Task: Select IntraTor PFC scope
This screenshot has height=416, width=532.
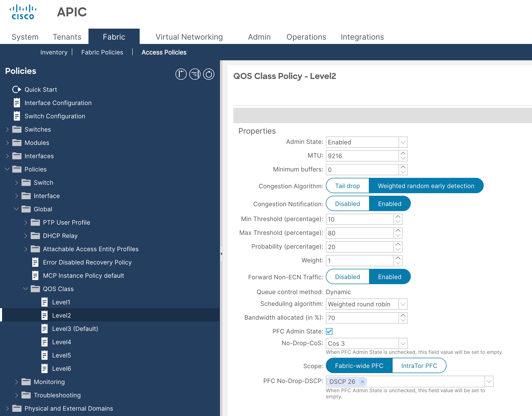Action: tap(419, 366)
